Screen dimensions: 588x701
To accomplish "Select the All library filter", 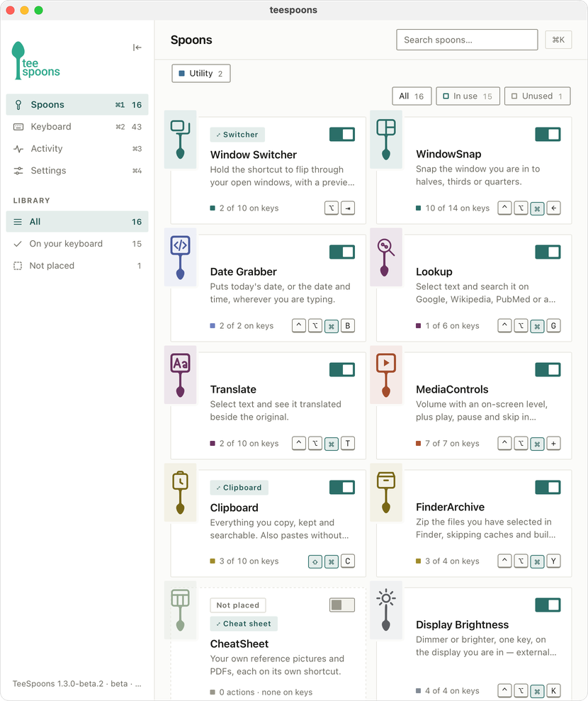I will (x=77, y=222).
